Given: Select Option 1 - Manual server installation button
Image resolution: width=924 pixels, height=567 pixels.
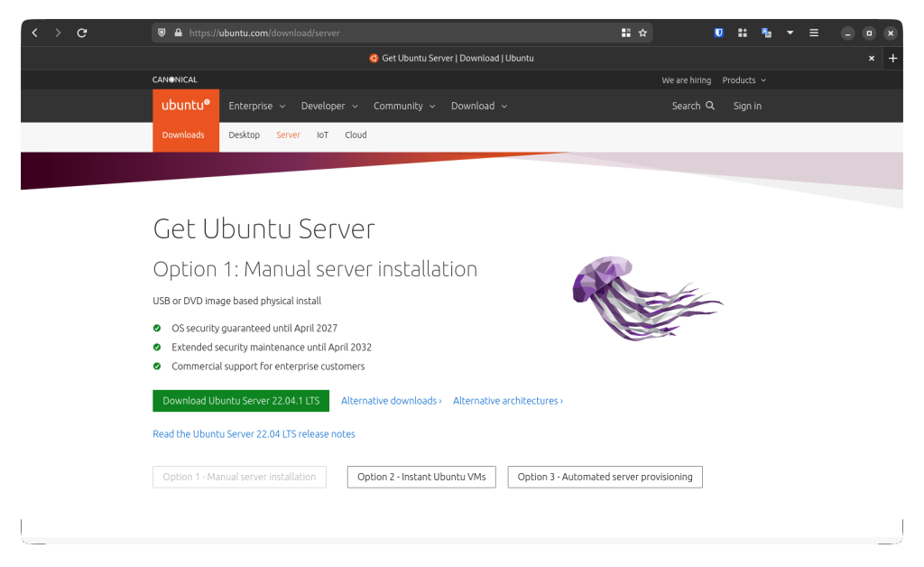Looking at the screenshot, I should click(239, 477).
